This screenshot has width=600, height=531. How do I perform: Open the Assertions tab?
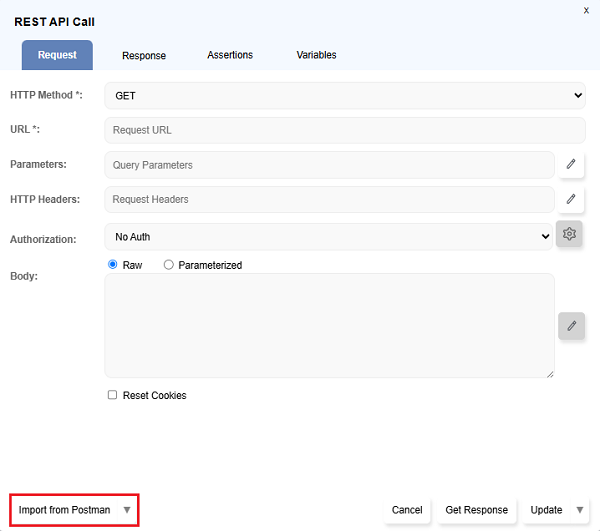(230, 55)
